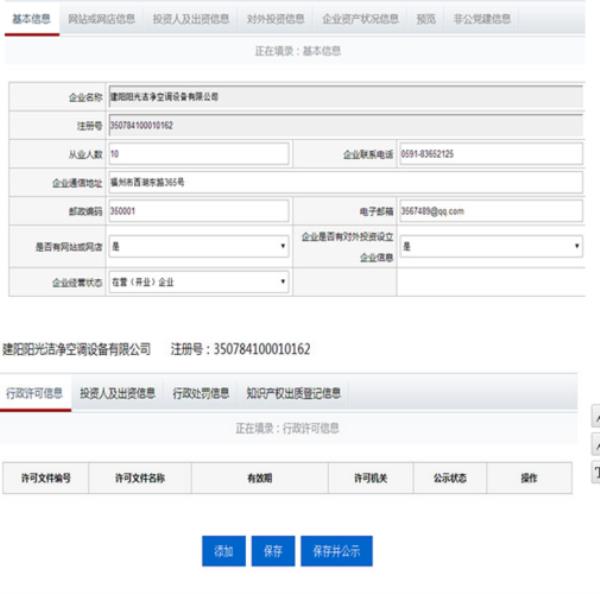Click the 企业通信地址 input field

pos(346,182)
